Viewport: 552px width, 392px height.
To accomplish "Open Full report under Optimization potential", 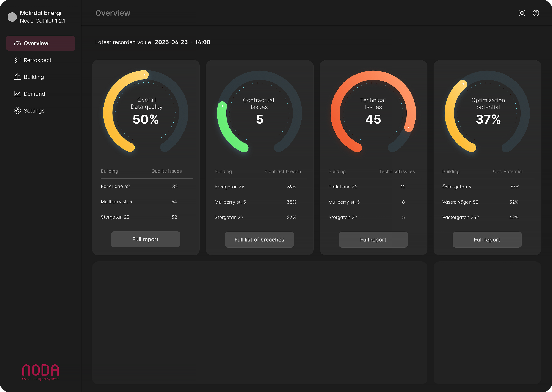I will point(487,240).
